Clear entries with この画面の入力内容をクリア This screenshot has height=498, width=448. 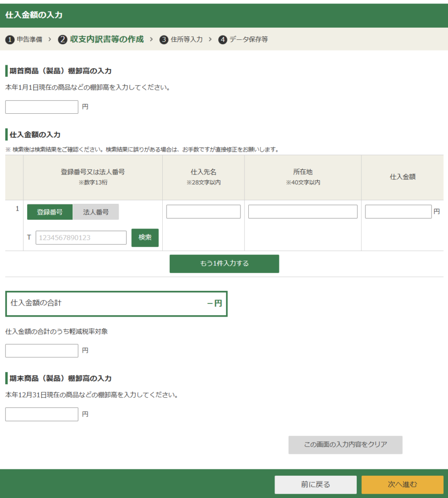[x=345, y=445]
